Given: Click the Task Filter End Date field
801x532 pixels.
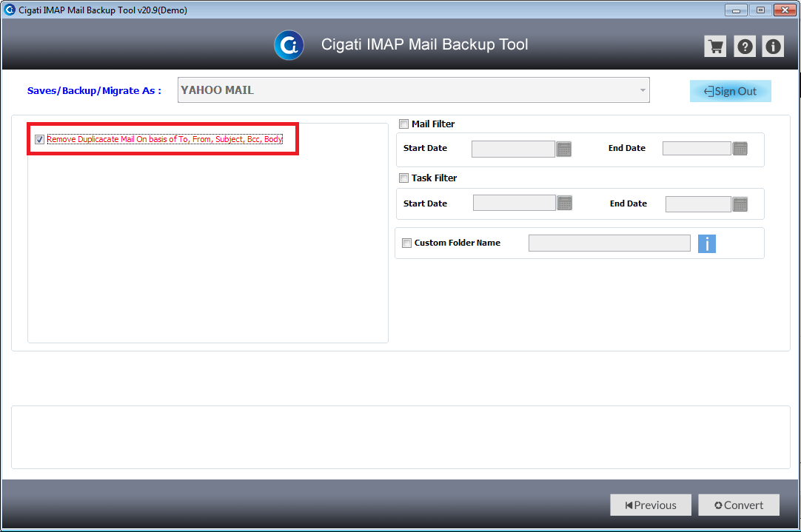Looking at the screenshot, I should [x=698, y=204].
